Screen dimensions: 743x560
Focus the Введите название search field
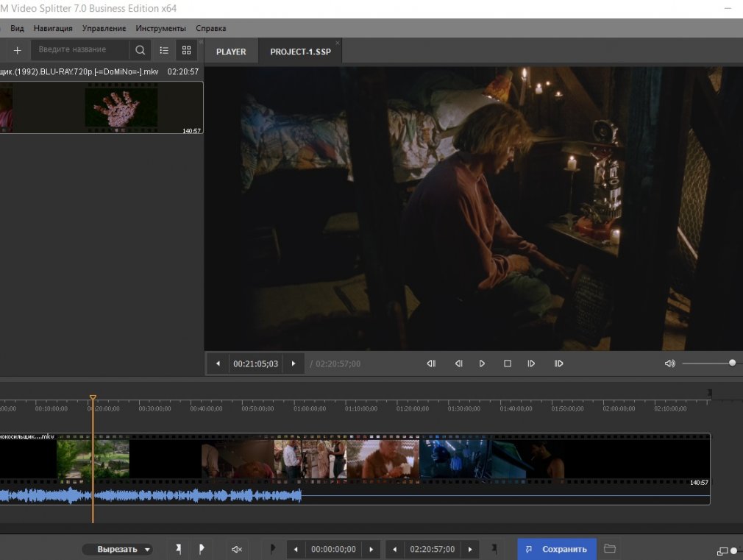click(x=79, y=50)
